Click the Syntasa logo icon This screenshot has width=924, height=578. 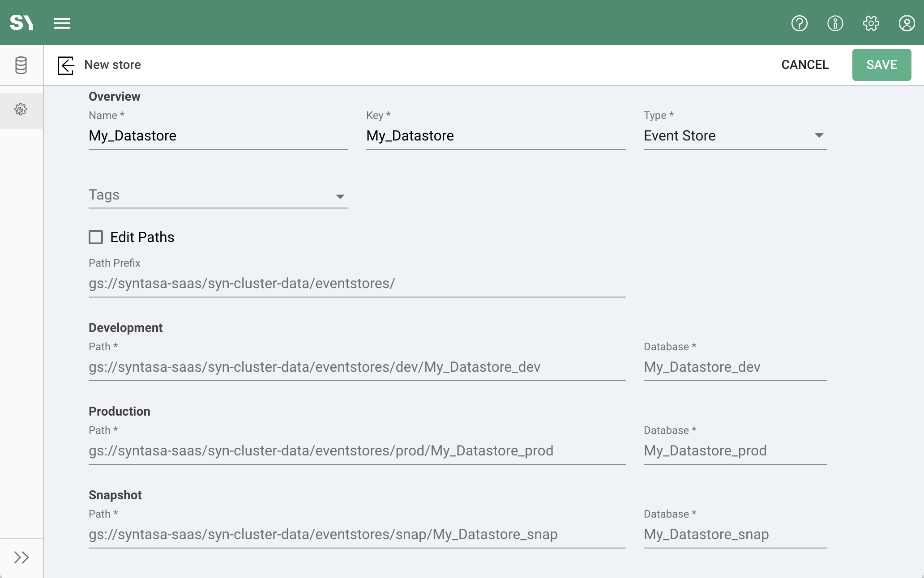pos(21,22)
